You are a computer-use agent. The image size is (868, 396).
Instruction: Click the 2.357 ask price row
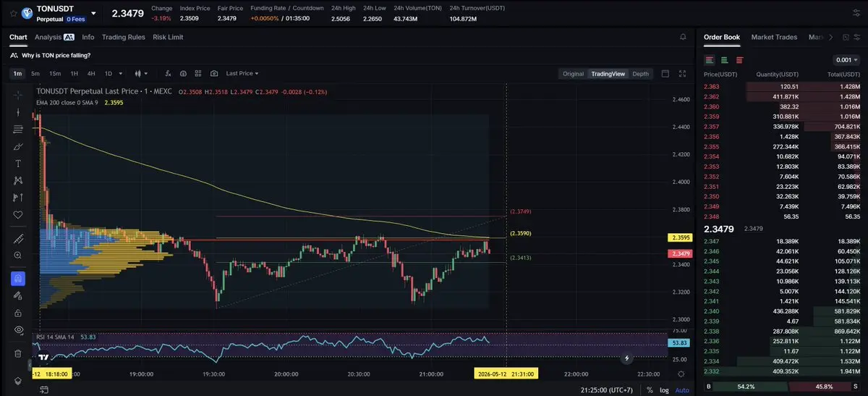(x=782, y=126)
